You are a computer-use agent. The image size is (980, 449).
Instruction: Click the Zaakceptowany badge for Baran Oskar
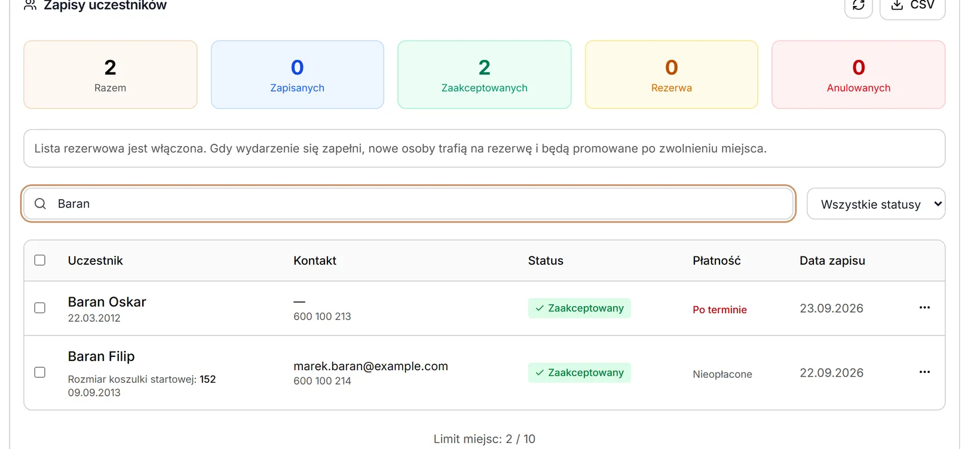pyautogui.click(x=579, y=308)
